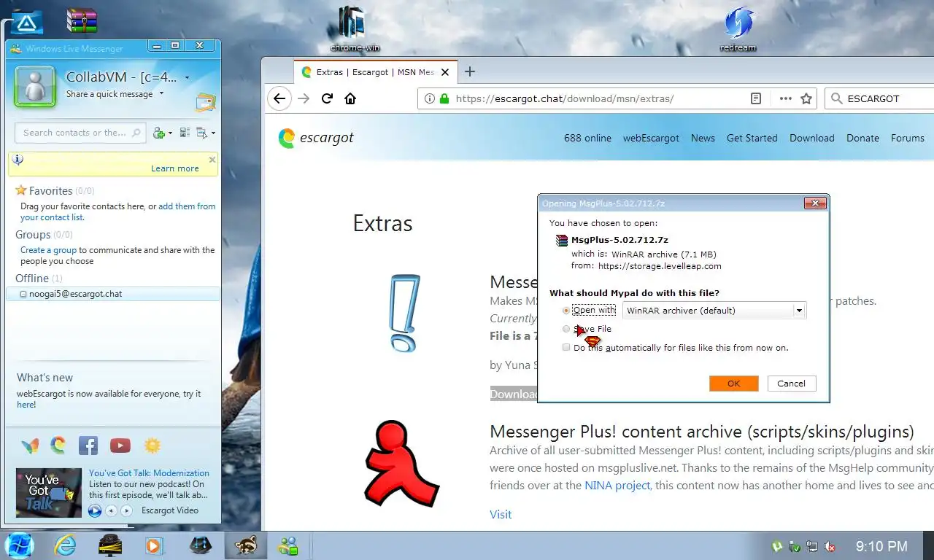The image size is (934, 560).
Task: Expand Share a quick message dropdown
Action: pos(161,94)
